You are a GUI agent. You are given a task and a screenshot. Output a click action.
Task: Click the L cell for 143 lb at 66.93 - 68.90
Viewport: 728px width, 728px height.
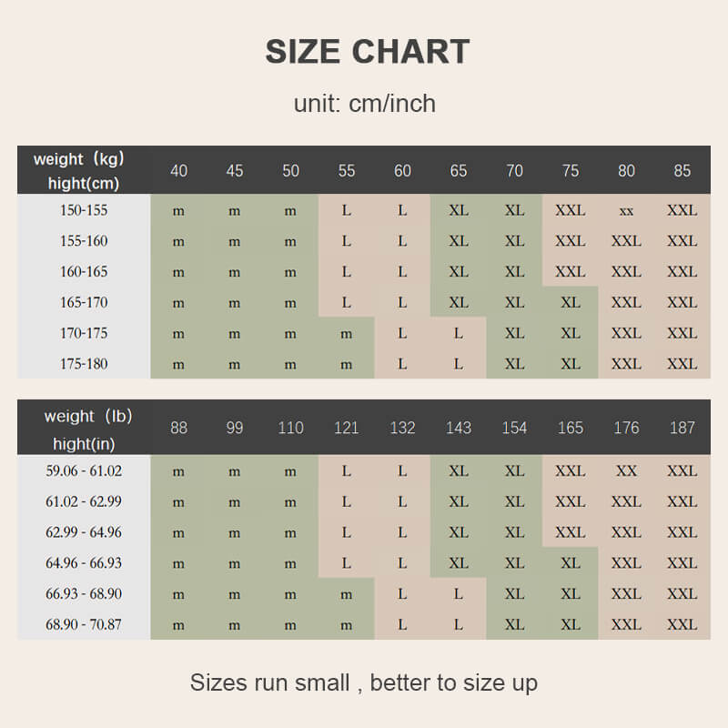pos(459,594)
